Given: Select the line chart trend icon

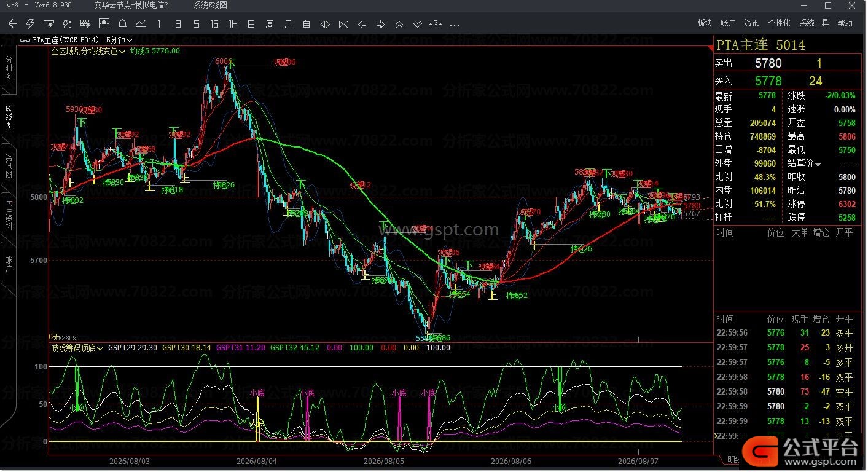Looking at the screenshot, I should pos(141,24).
